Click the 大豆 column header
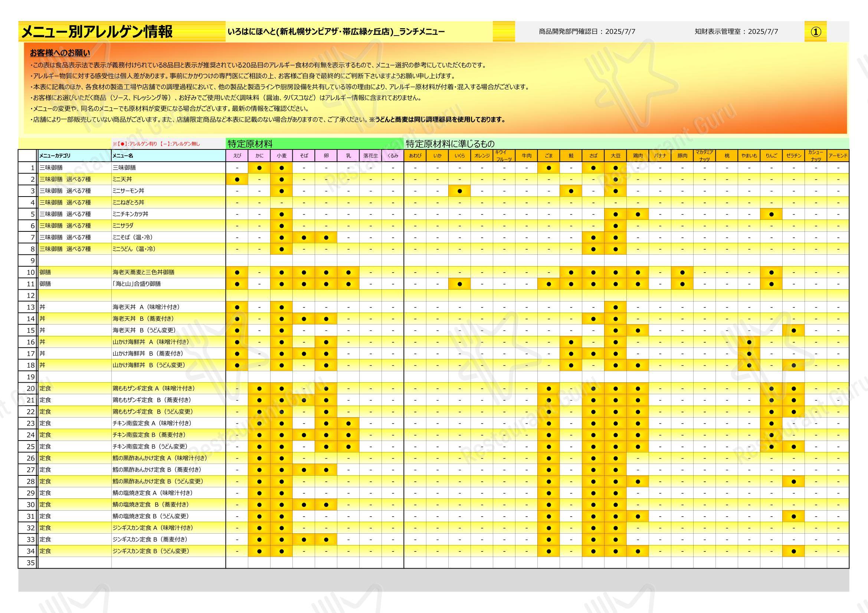This screenshot has height=613, width=868. (615, 156)
